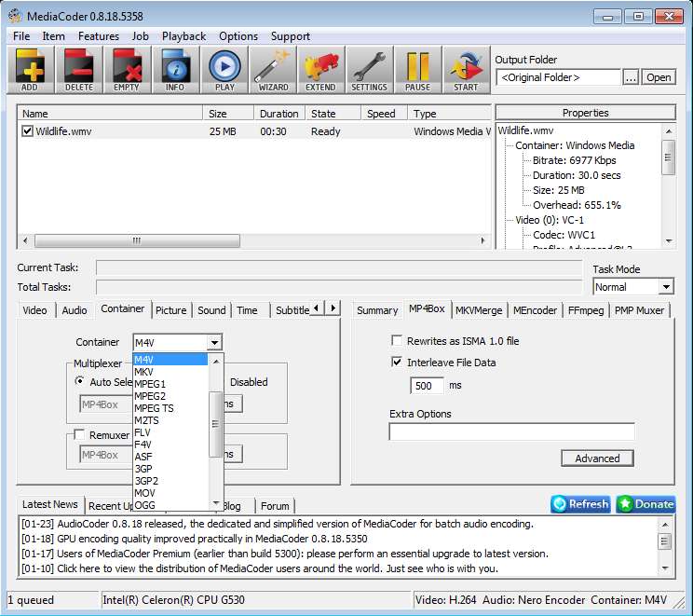Open the Task Mode dropdown

(665, 287)
